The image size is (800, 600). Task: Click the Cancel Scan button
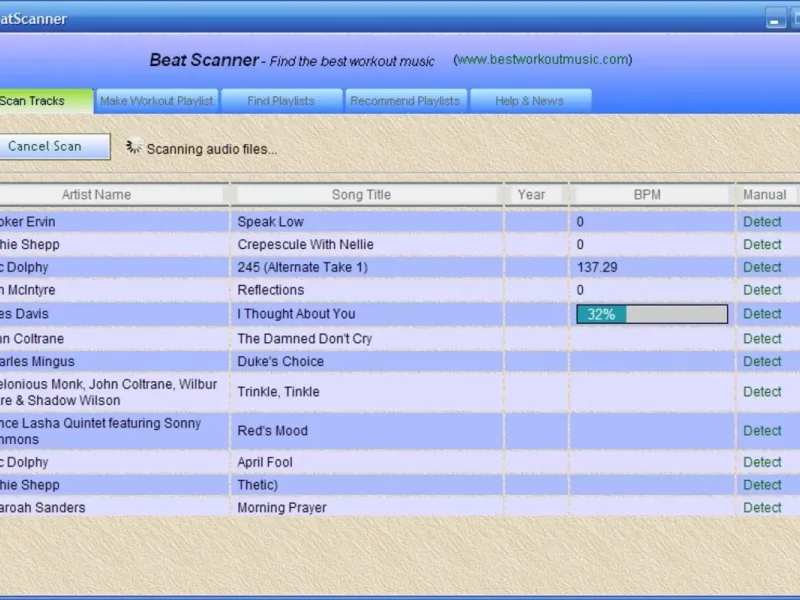(x=54, y=146)
